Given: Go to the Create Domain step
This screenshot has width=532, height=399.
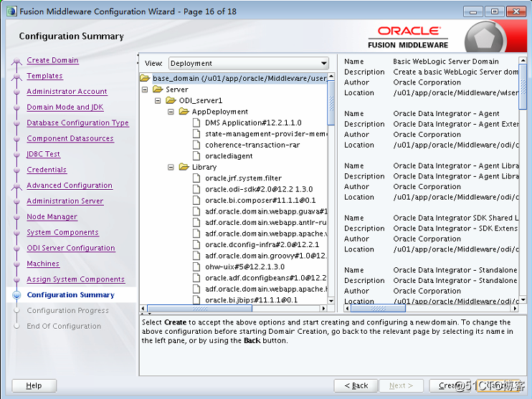Looking at the screenshot, I should (x=52, y=60).
